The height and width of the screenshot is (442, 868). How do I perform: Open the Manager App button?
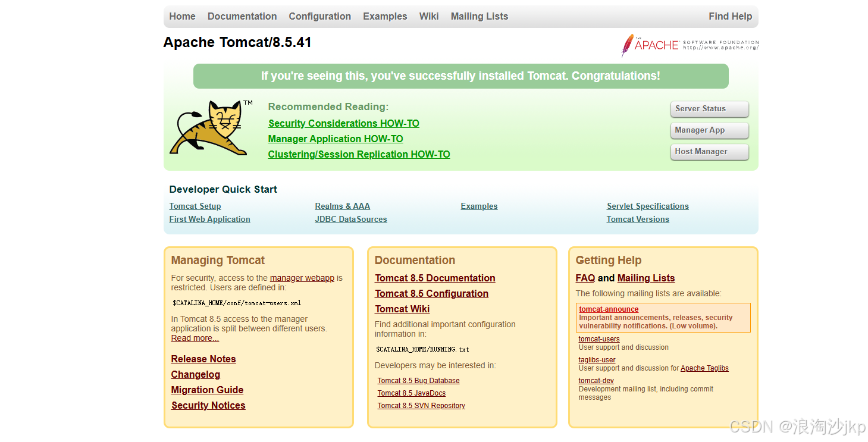[709, 130]
